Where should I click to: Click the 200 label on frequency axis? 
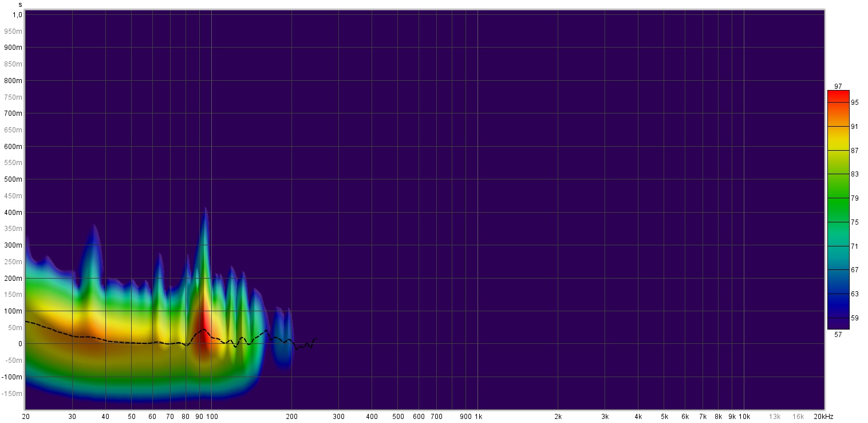[291, 416]
